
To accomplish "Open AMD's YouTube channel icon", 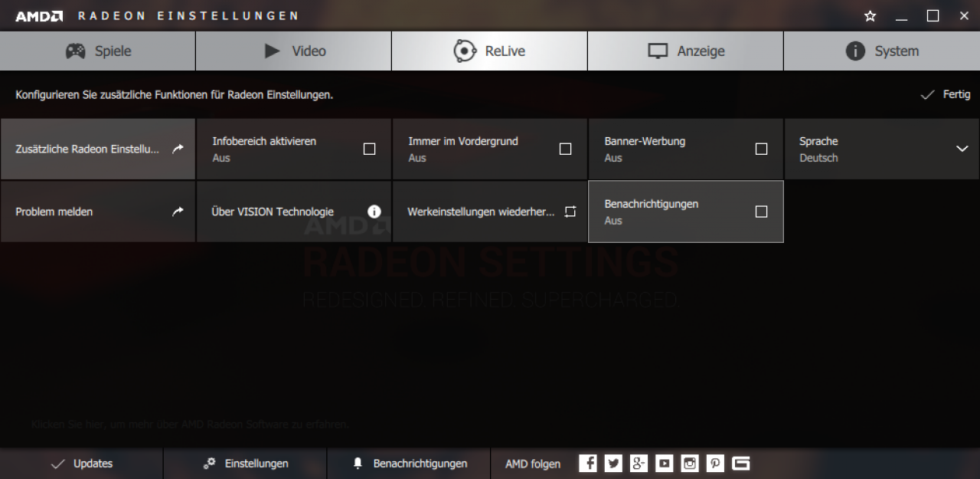I will [x=665, y=463].
